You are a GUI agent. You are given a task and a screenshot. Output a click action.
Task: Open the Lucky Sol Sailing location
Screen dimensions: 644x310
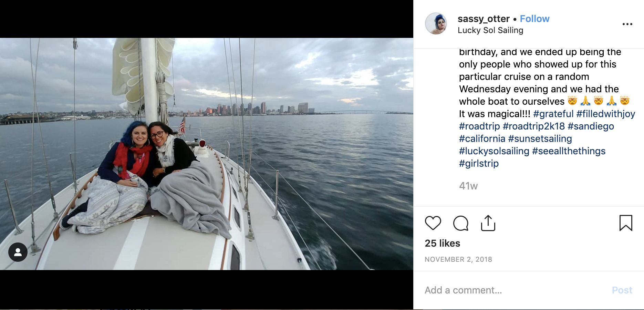(x=490, y=30)
